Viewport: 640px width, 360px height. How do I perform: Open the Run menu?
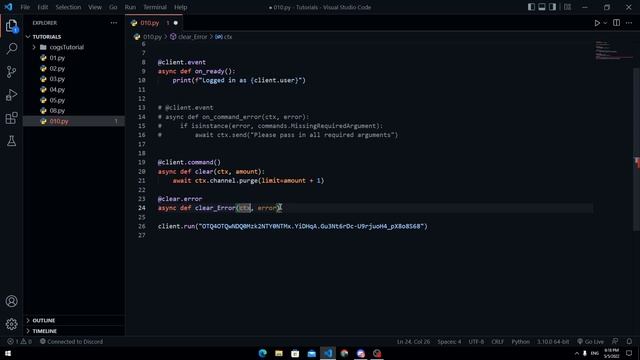coord(130,7)
